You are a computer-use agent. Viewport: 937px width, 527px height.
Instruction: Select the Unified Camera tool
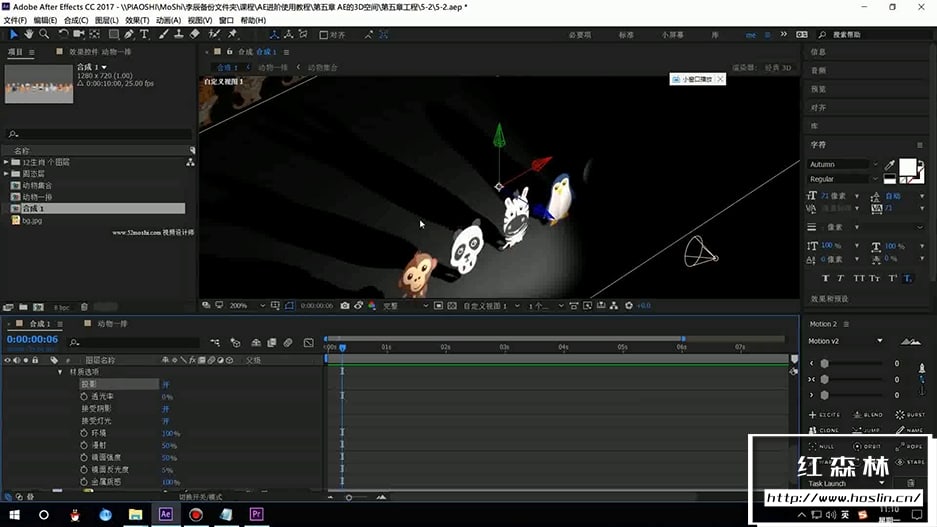(x=78, y=35)
